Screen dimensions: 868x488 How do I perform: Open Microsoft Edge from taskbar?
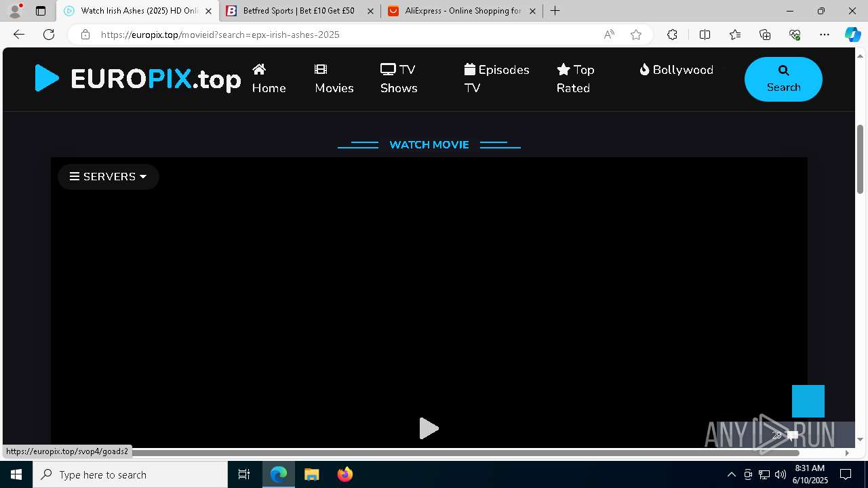(279, 474)
